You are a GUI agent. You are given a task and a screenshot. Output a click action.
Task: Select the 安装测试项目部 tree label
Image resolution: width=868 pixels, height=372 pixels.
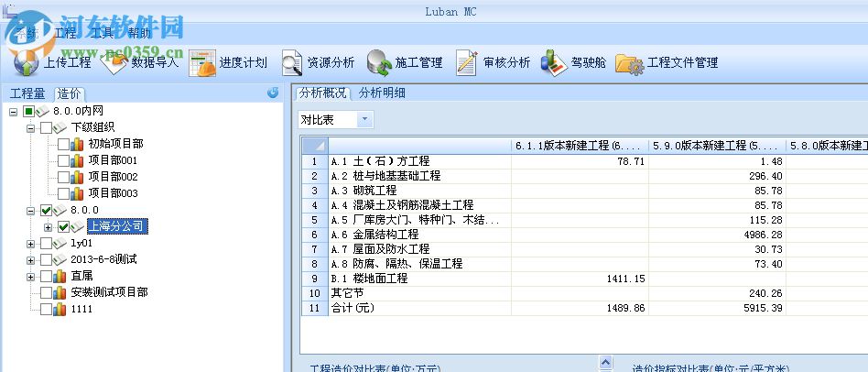(x=109, y=292)
